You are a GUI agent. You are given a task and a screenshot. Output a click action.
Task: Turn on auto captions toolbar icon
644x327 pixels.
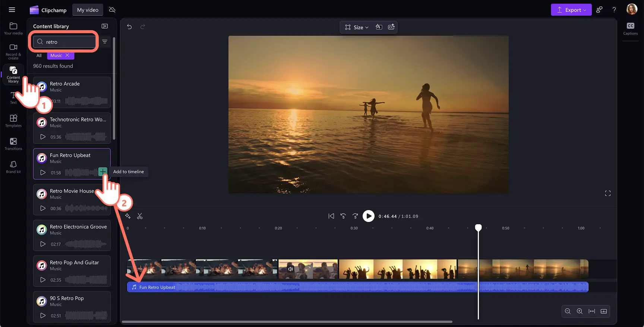pyautogui.click(x=391, y=27)
